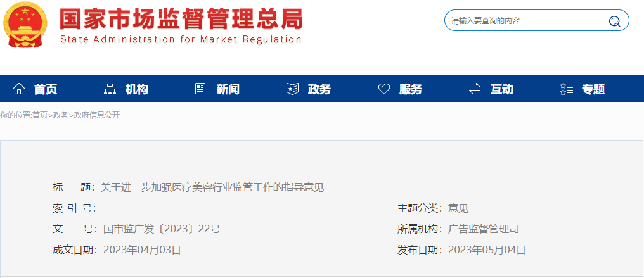Click the heart icon beside 服务
The width and height of the screenshot is (644, 278).
pos(384,89)
